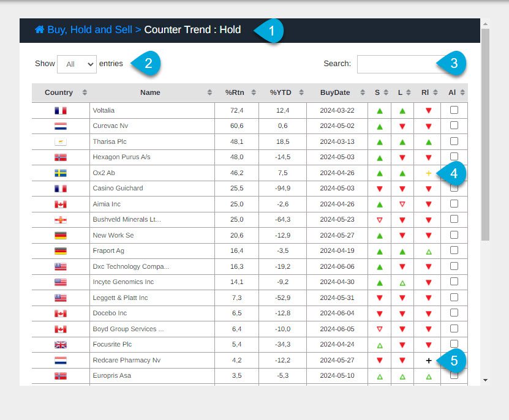Click the Sweden flag beside Ox2 Ab

click(60, 173)
